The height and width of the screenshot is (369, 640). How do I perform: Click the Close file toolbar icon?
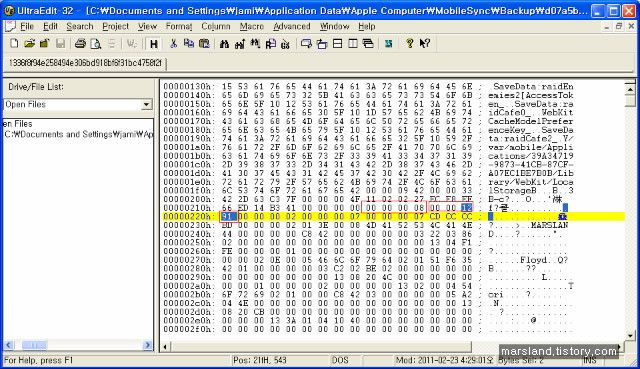(44, 43)
